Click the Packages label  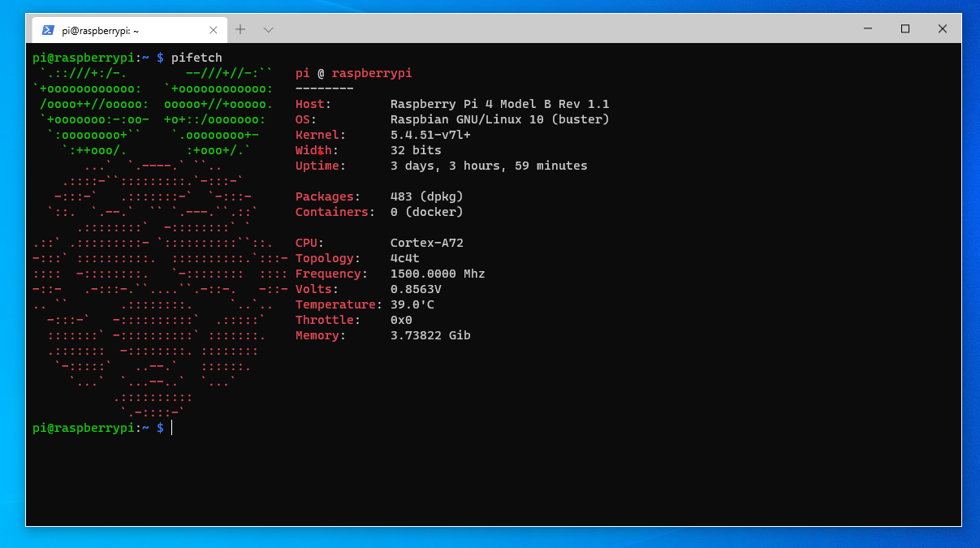327,196
